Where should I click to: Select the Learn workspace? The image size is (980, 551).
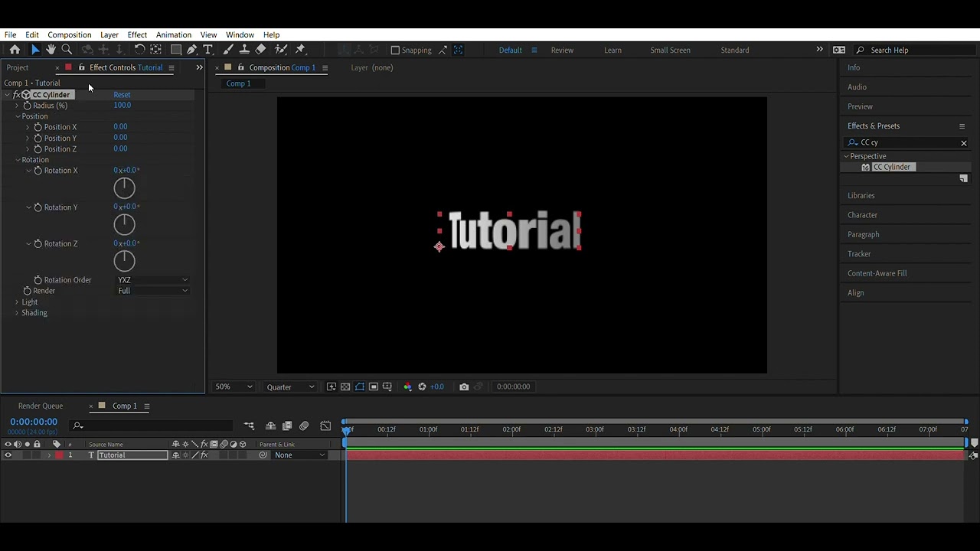[x=612, y=50]
